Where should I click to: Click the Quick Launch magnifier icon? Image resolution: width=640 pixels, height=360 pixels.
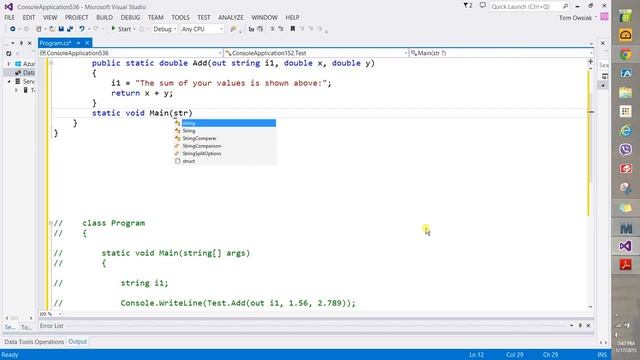point(565,6)
